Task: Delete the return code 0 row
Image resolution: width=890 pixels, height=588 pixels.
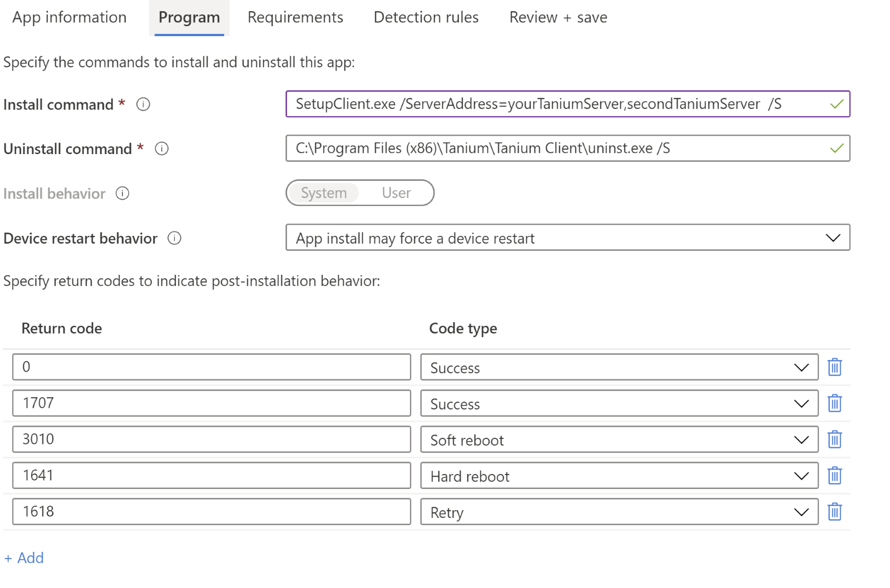Action: (834, 367)
